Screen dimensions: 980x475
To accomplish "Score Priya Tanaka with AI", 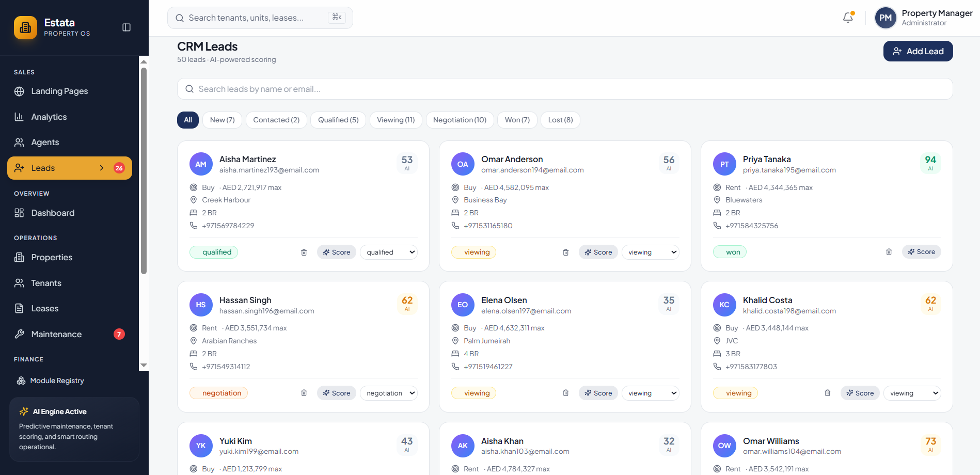I will pyautogui.click(x=922, y=251).
